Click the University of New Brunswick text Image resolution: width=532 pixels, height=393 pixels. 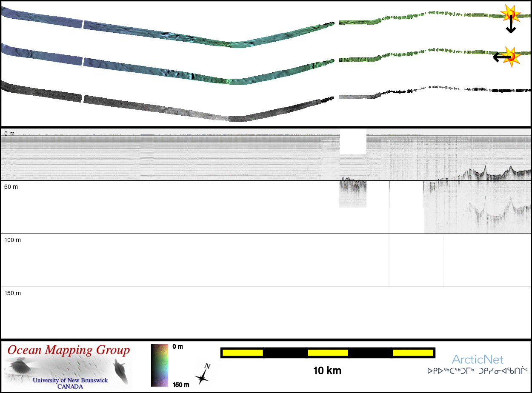70,380
